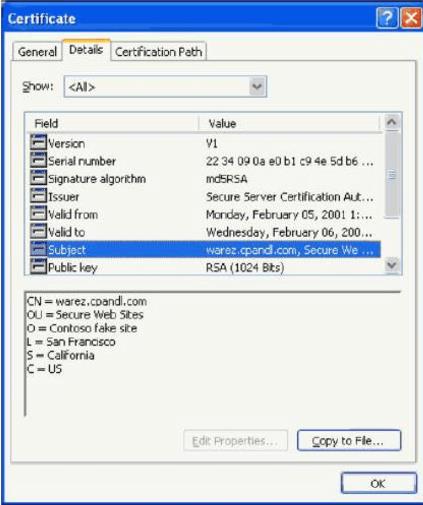Screen dimensions: 423x505
Task: Open the Certification Path tab
Action: [x=159, y=52]
